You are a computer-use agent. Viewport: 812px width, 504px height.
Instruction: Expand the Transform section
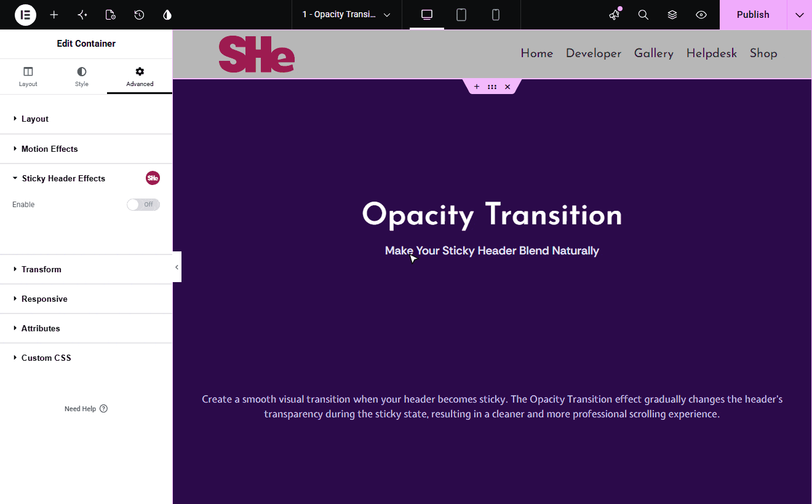(x=86, y=269)
